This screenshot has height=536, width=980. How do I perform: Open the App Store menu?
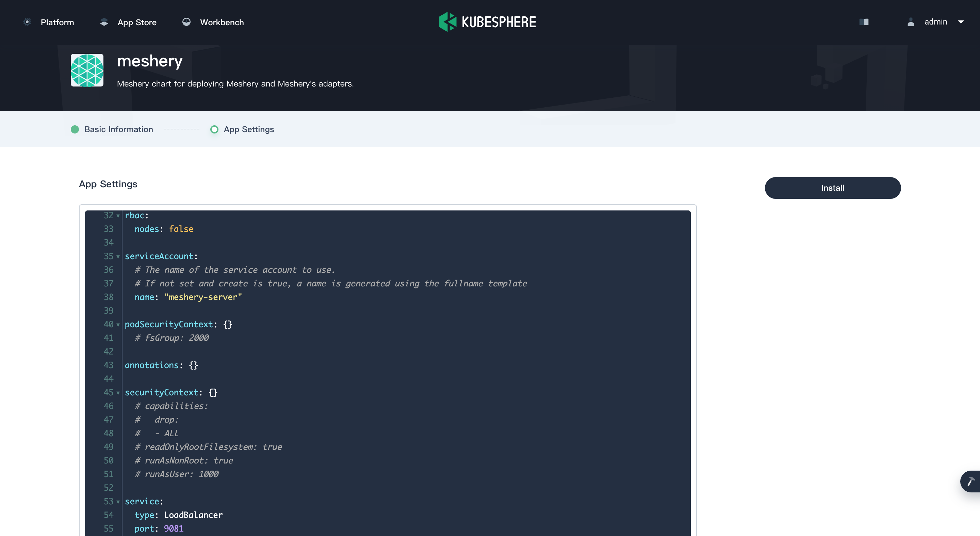pos(137,22)
